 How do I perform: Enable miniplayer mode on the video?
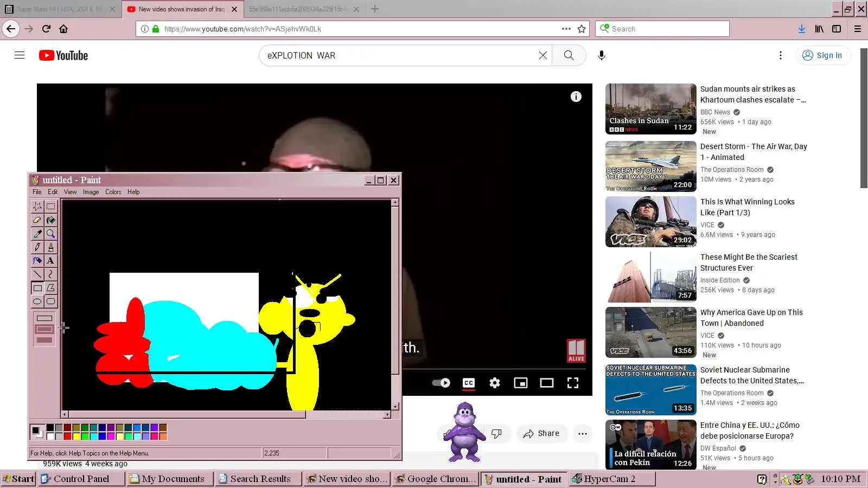pyautogui.click(x=521, y=383)
